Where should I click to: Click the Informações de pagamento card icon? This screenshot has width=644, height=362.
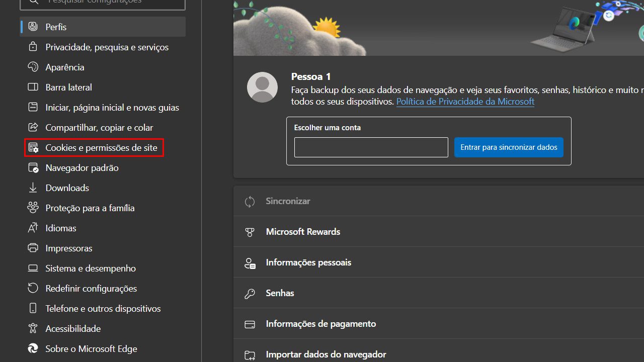point(250,324)
